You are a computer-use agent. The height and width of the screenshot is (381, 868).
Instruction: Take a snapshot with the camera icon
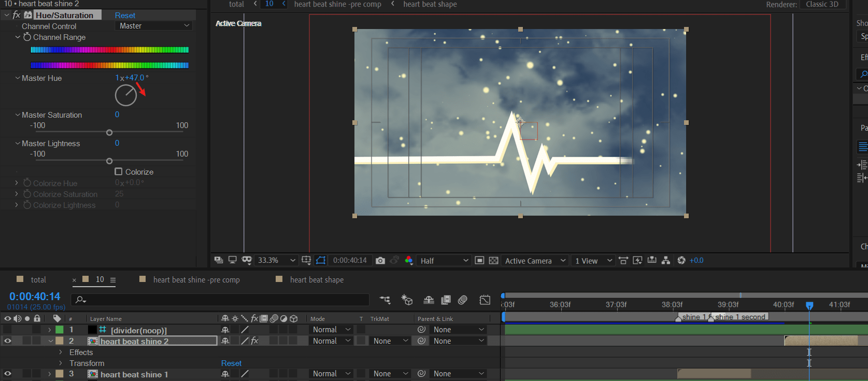tap(380, 260)
